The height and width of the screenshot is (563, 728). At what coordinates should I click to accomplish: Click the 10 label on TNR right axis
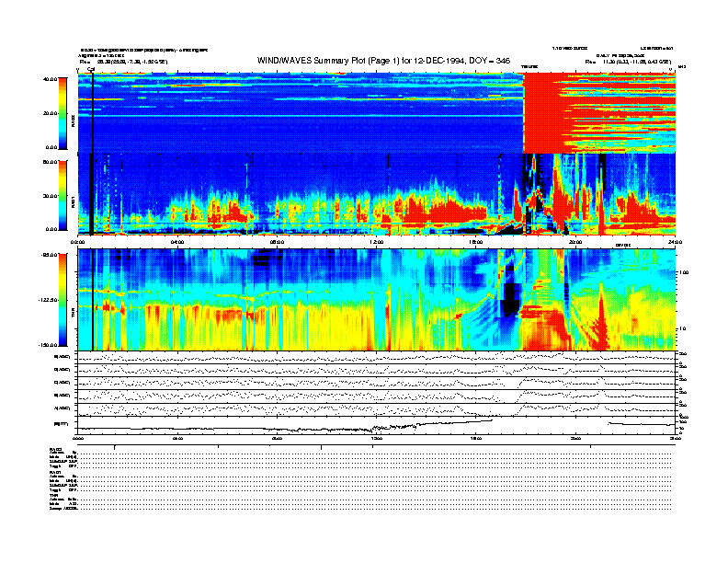point(682,329)
